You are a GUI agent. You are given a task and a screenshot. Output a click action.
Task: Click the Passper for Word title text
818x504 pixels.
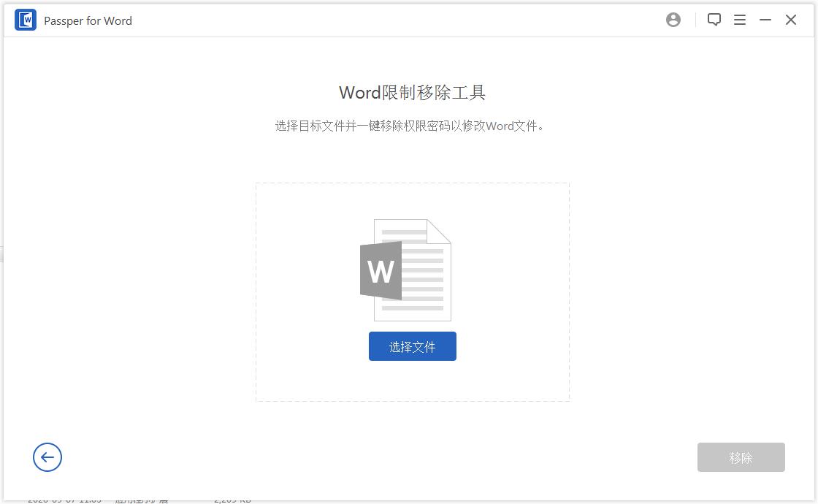tap(88, 21)
